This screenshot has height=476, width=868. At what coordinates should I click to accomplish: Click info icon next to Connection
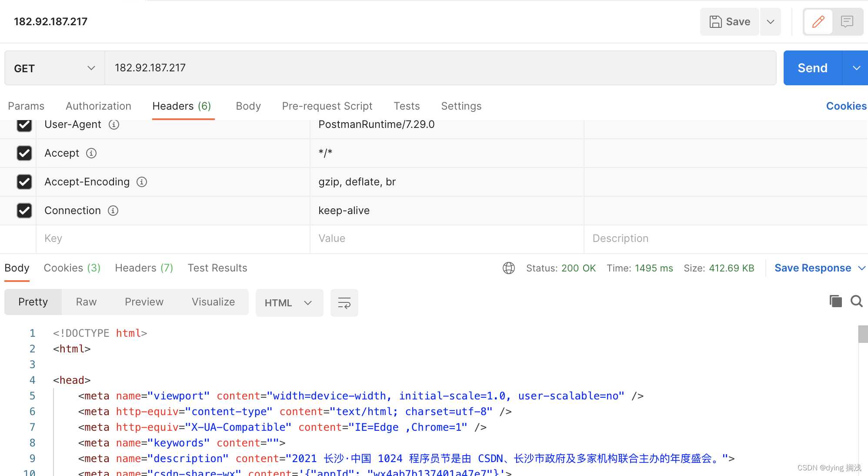(113, 211)
